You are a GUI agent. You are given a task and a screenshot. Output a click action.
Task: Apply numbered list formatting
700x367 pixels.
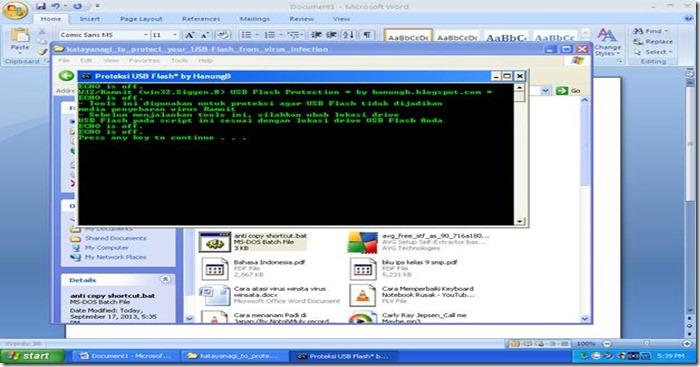point(269,35)
